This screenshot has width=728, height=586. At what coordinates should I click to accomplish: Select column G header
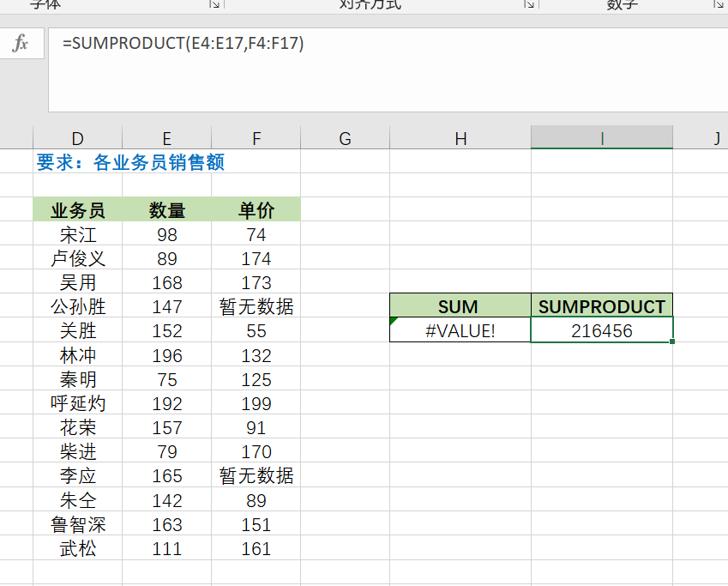345,138
